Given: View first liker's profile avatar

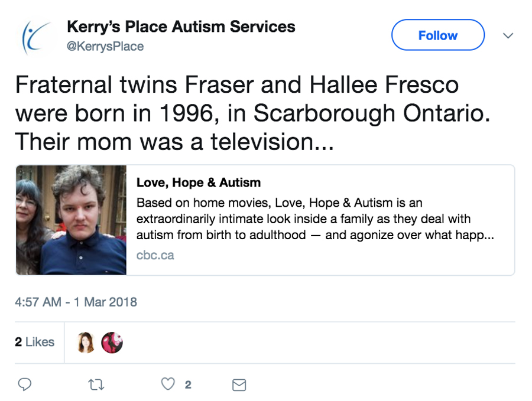Looking at the screenshot, I should (86, 343).
